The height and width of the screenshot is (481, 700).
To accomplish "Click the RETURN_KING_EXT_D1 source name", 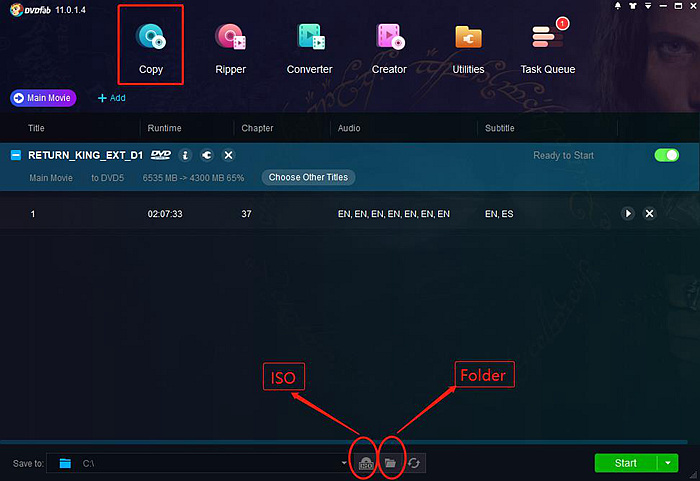I will click(85, 155).
